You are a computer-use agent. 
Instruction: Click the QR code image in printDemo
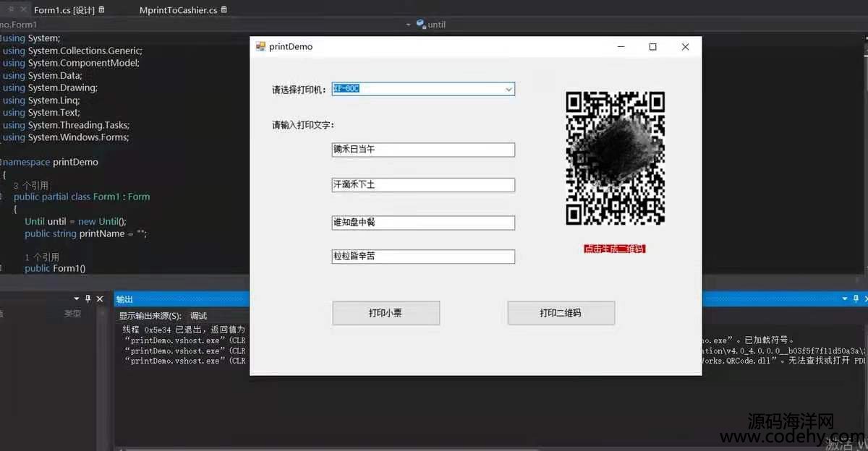point(615,158)
